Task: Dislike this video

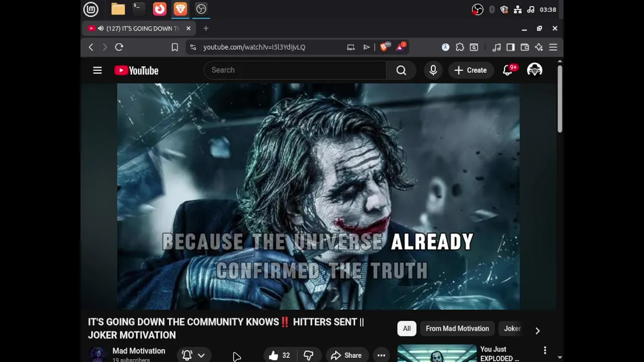Action: coord(308,355)
